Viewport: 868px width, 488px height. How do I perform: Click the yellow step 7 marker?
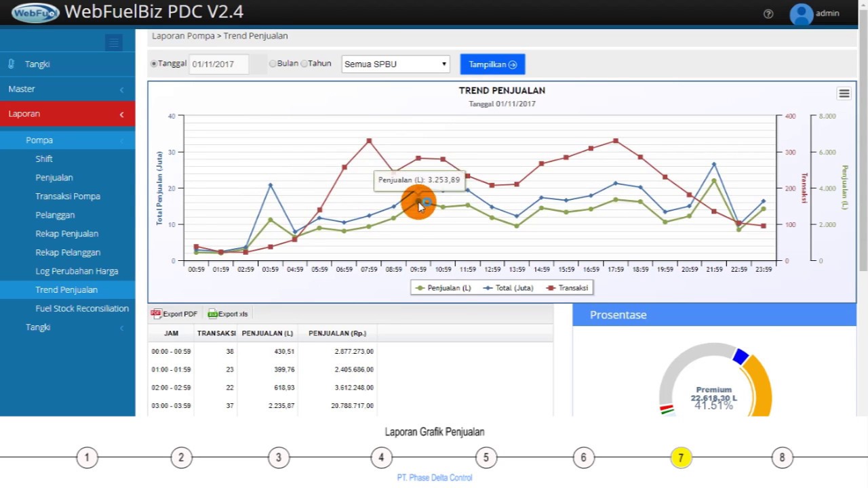click(x=681, y=457)
